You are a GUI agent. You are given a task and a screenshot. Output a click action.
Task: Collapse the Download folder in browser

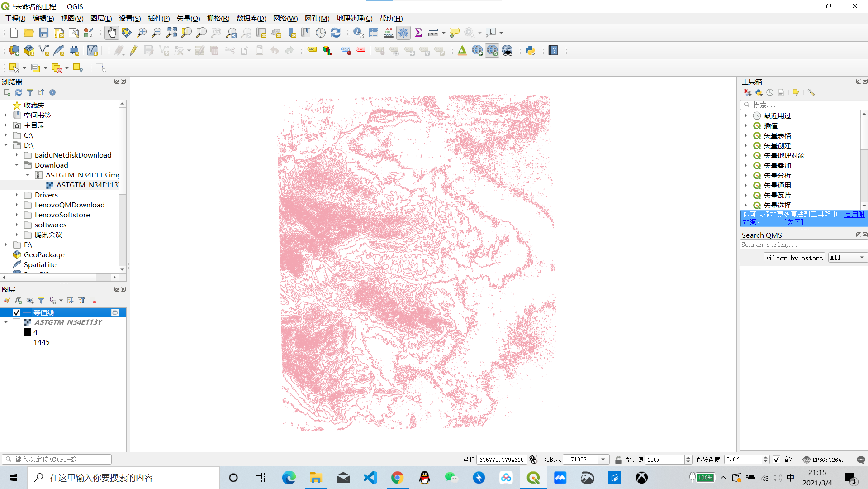click(16, 165)
